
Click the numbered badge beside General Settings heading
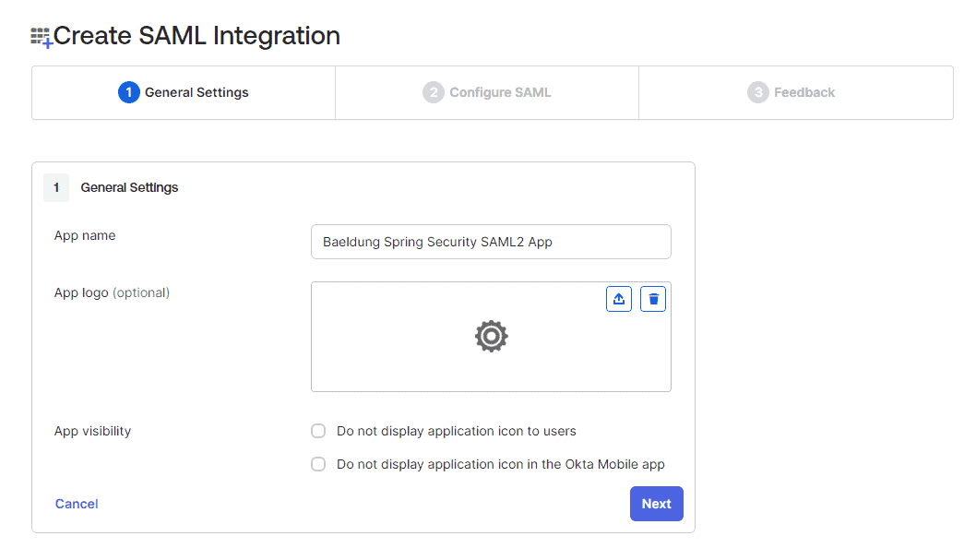point(56,187)
